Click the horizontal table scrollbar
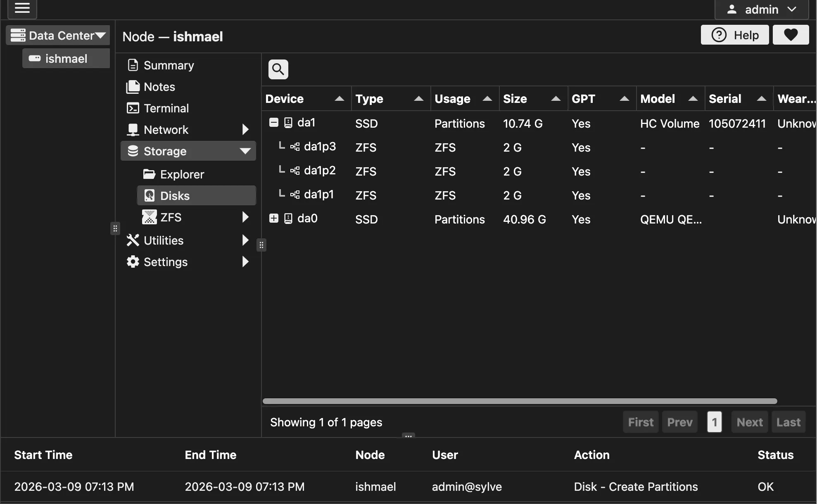This screenshot has height=504, width=817. coord(520,401)
